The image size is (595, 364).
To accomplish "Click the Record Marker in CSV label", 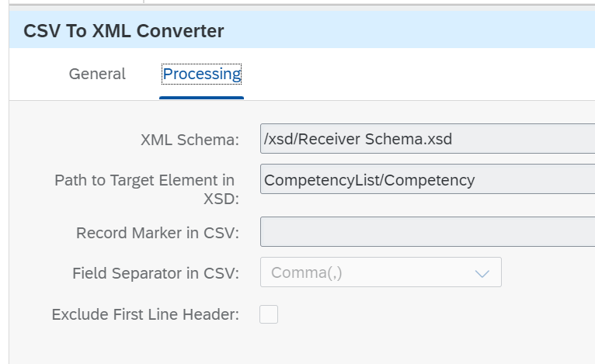I will click(x=157, y=233).
